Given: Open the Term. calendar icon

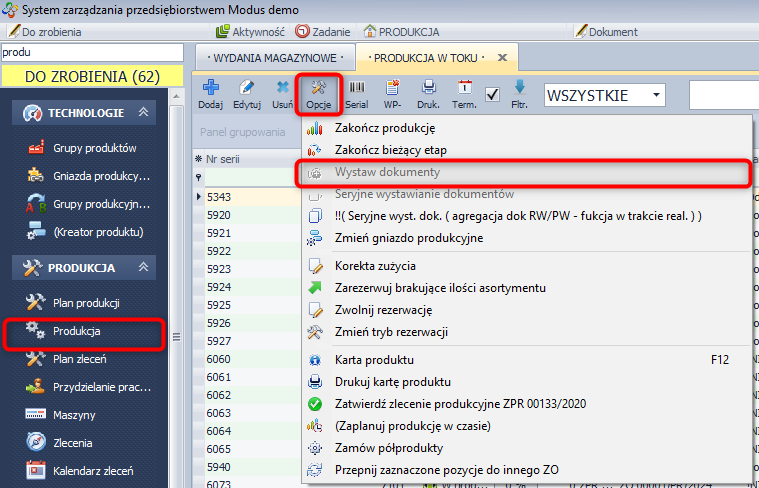Looking at the screenshot, I should [x=464, y=94].
